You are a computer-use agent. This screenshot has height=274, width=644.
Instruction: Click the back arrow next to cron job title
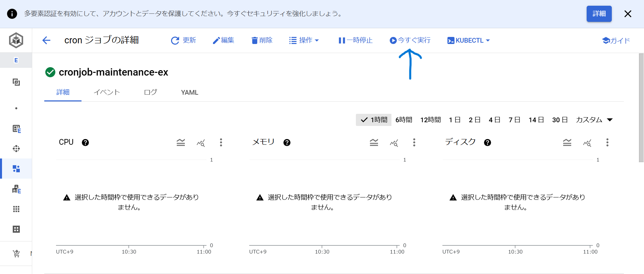tap(46, 40)
